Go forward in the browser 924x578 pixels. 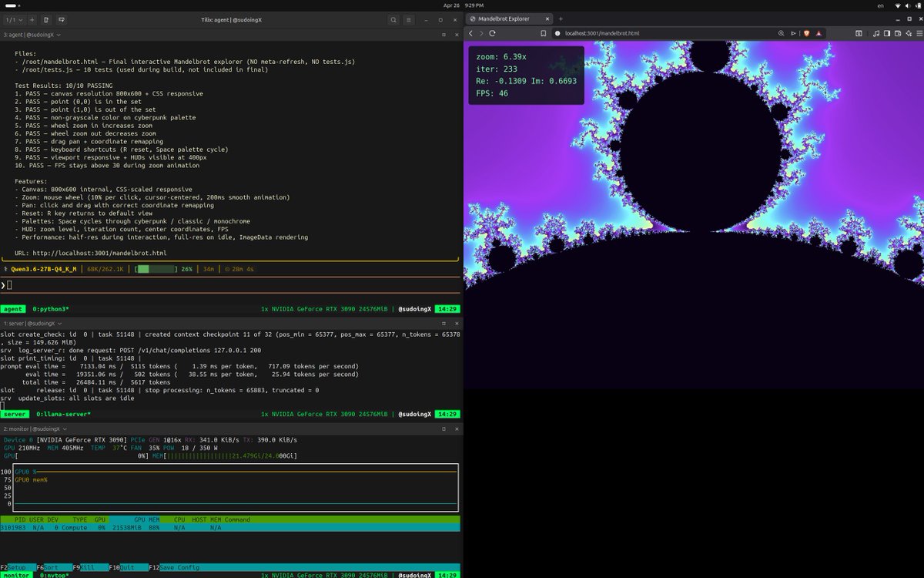(x=481, y=33)
